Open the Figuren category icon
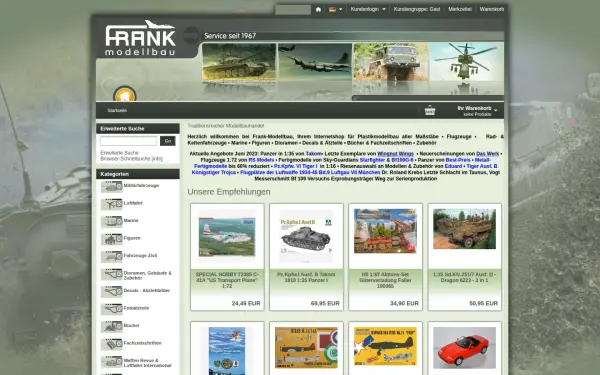Screen dimensions: 600x375 [111, 239]
